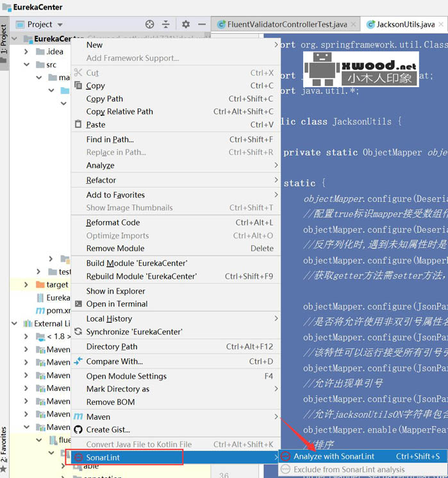Screen dimensions: 448x478
Task: Click the Paste clipboard icon
Action: pos(78,124)
